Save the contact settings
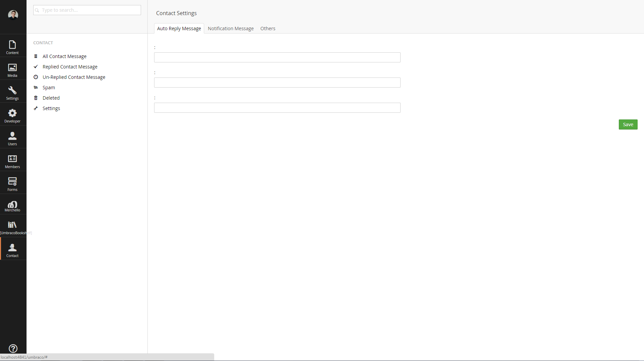Viewport: 644px width, 361px height. tap(628, 124)
